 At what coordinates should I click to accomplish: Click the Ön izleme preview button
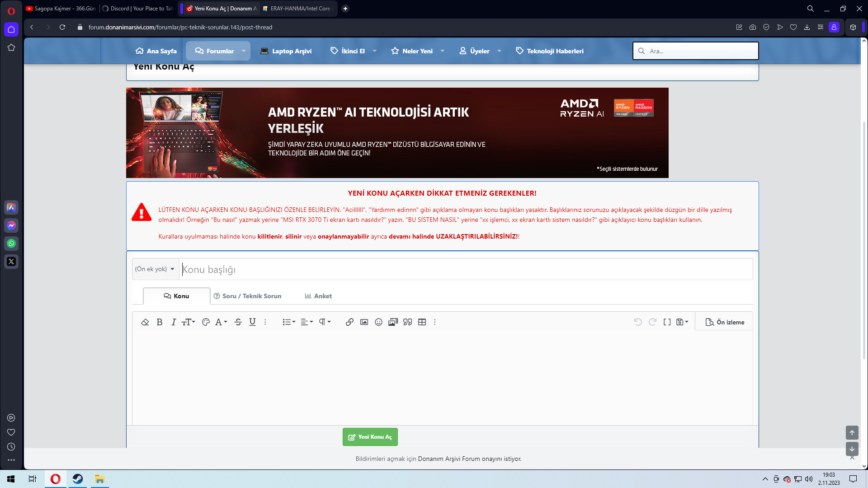[x=725, y=322]
